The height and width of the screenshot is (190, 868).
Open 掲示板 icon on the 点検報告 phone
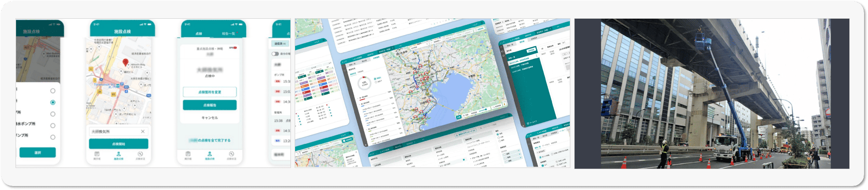pyautogui.click(x=188, y=156)
